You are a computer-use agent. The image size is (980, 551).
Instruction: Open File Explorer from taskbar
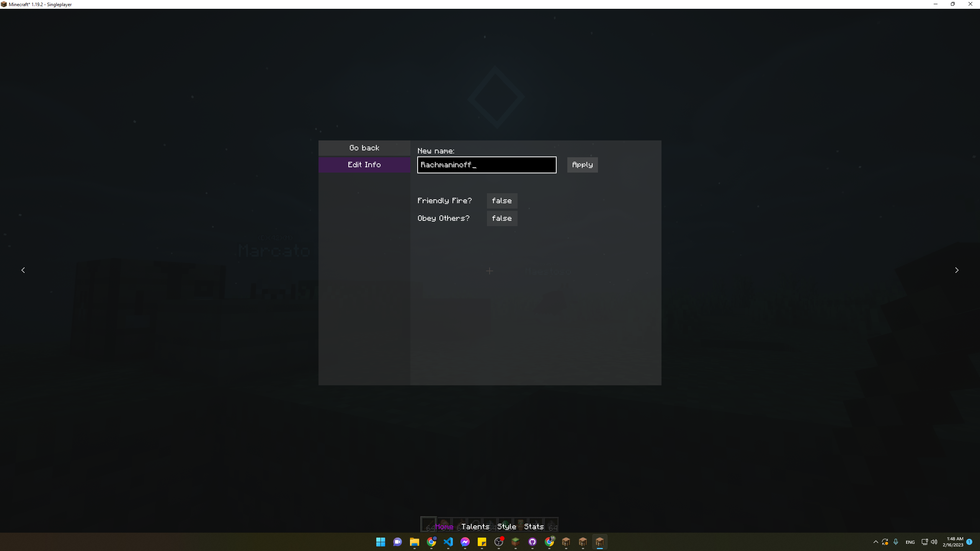[414, 542]
